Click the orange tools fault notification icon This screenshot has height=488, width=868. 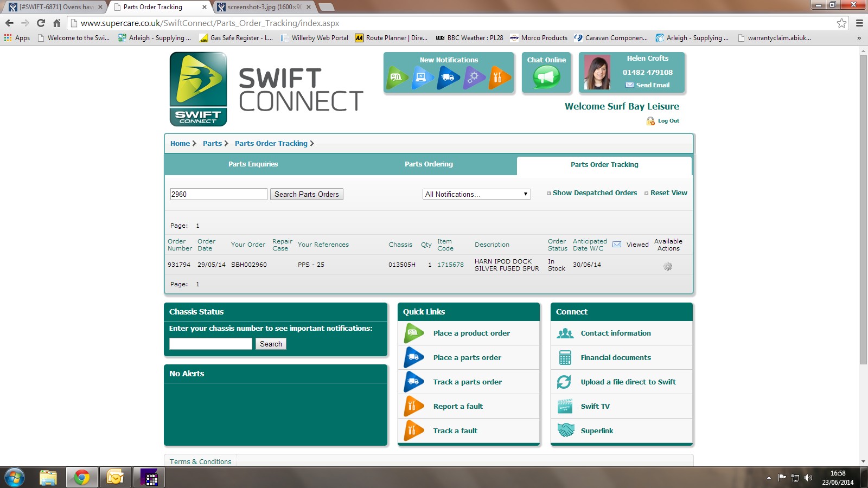[x=499, y=78]
